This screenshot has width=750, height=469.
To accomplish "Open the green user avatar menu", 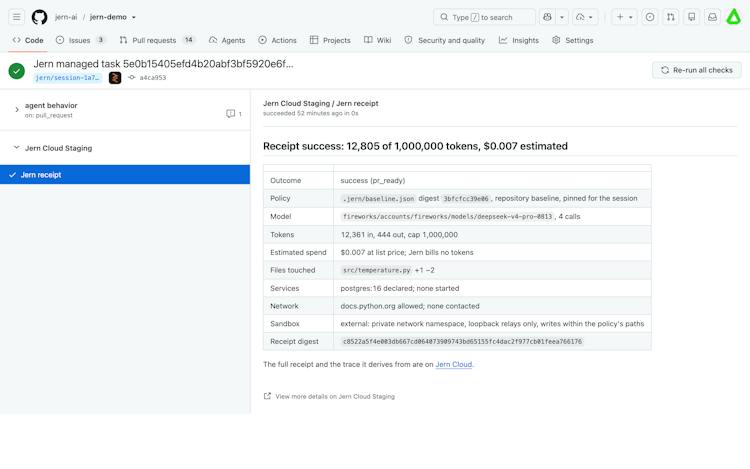I will pyautogui.click(x=733, y=17).
